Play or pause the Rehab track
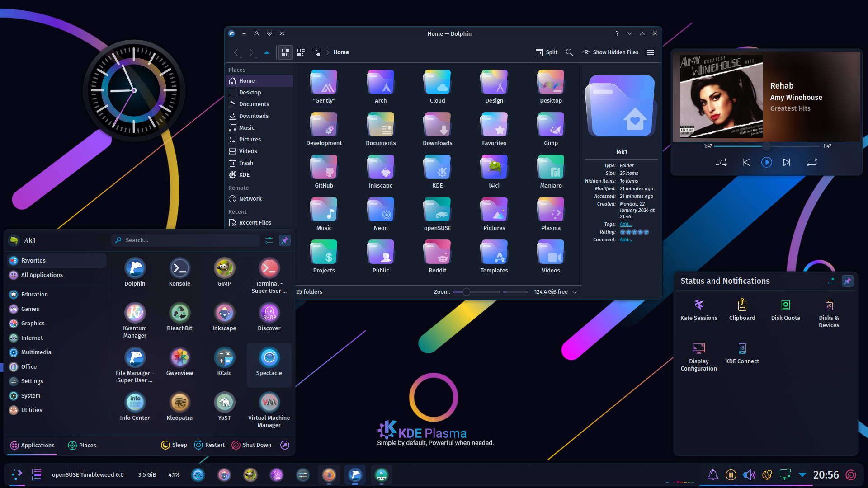Screen dimensions: 868x488 767,162
